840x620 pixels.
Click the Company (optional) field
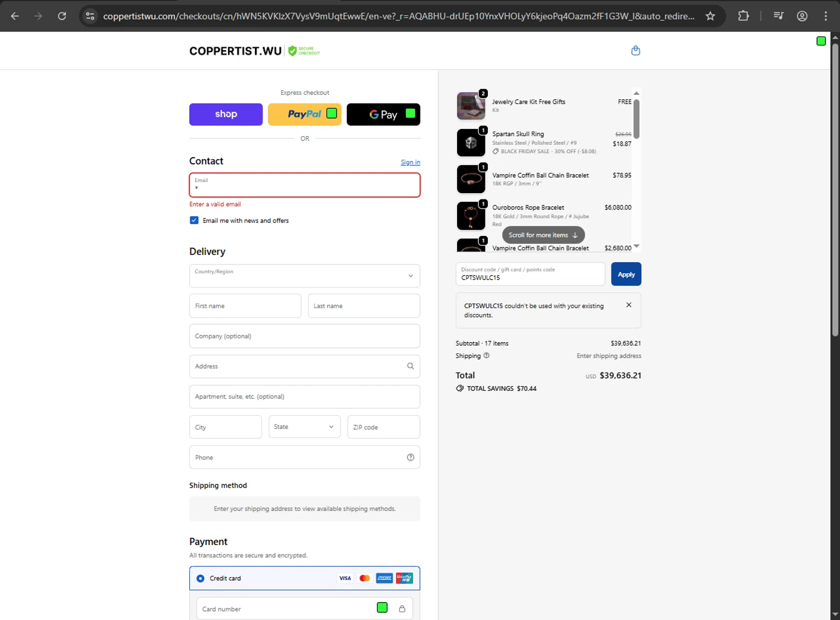coord(305,336)
